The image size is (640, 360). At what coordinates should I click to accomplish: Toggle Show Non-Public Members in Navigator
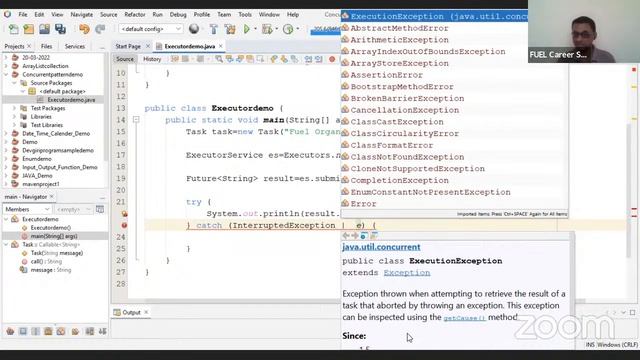pyautogui.click(x=48, y=331)
